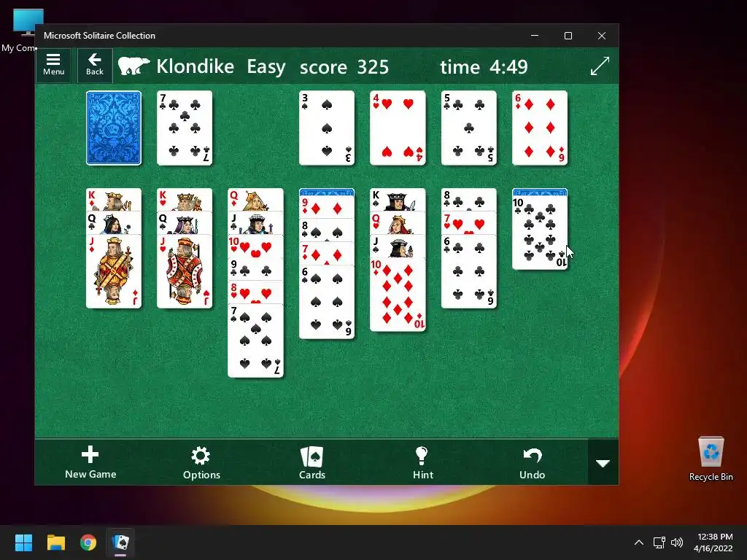Select the 9 of clubs in third column
This screenshot has height=560, width=747.
tap(256, 269)
